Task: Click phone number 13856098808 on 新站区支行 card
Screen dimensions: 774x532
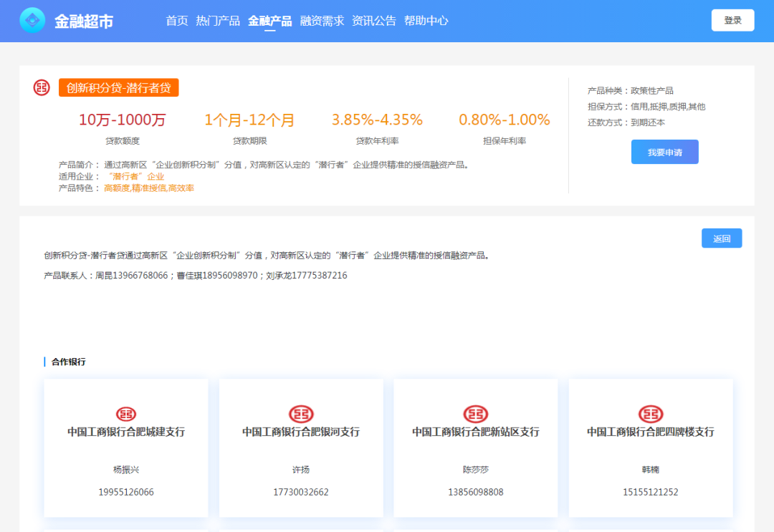Action: (476, 492)
